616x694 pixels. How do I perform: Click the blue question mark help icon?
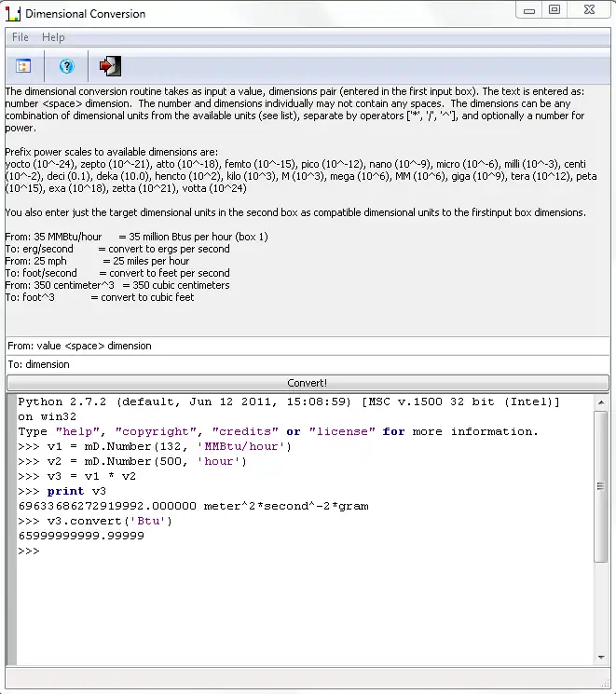pyautogui.click(x=66, y=66)
